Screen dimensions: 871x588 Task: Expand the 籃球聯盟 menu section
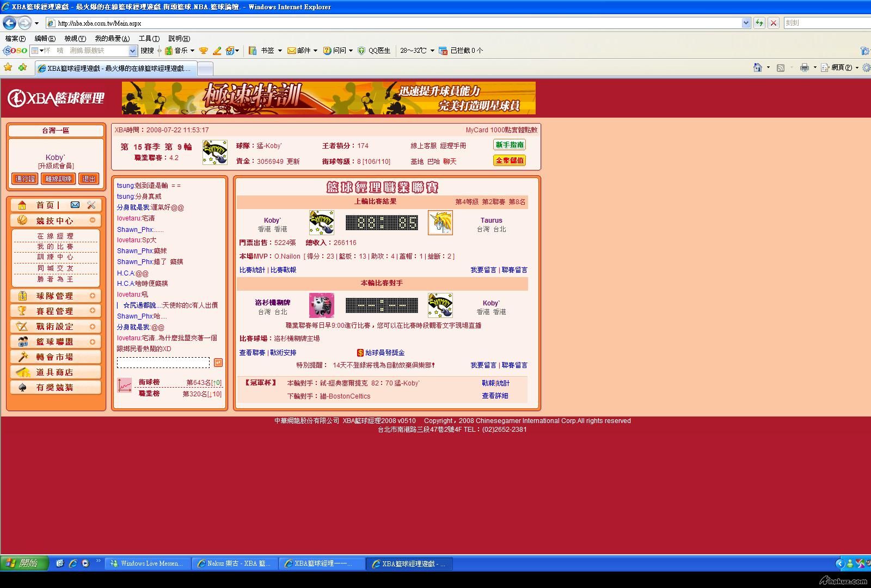93,341
